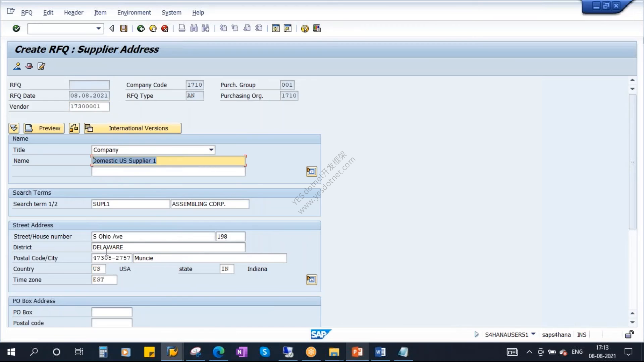Expand more Street Address fields icon
The height and width of the screenshot is (362, 644).
(312, 280)
